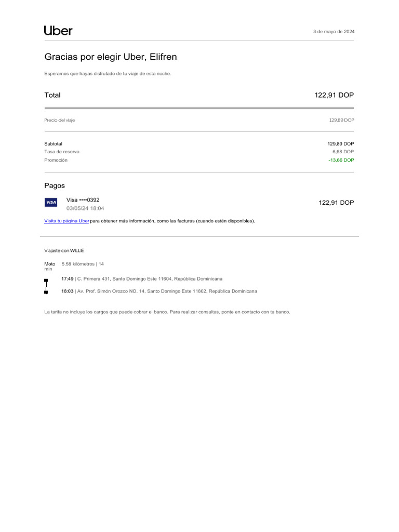Click the payment timestamp 03/05/24 18:04
The width and height of the screenshot is (399, 532).
tap(85, 208)
